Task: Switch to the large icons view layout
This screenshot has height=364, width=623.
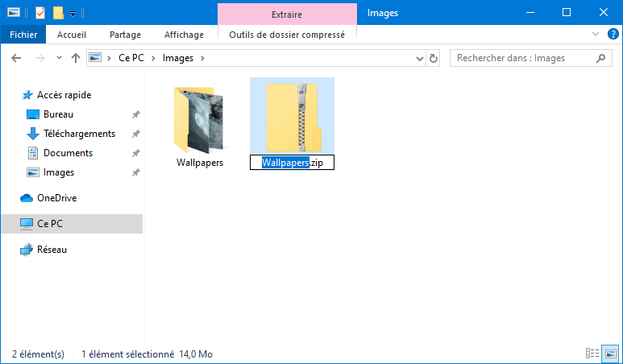Action: [x=611, y=354]
